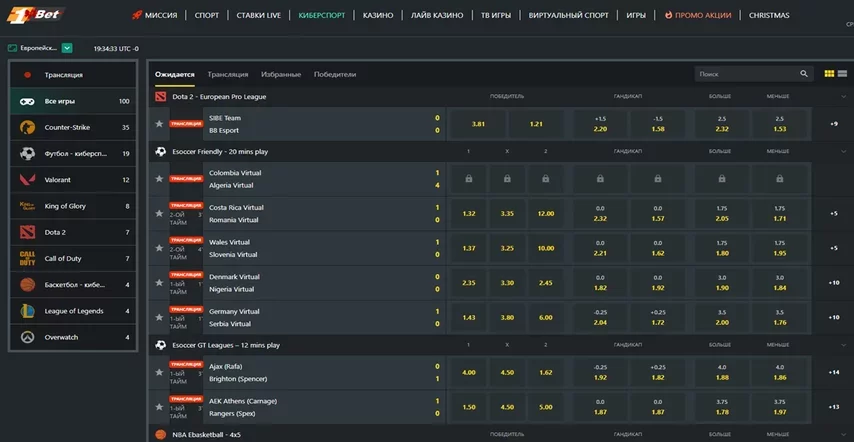Switch to the Избранные tab
The image size is (854, 442).
(x=281, y=75)
